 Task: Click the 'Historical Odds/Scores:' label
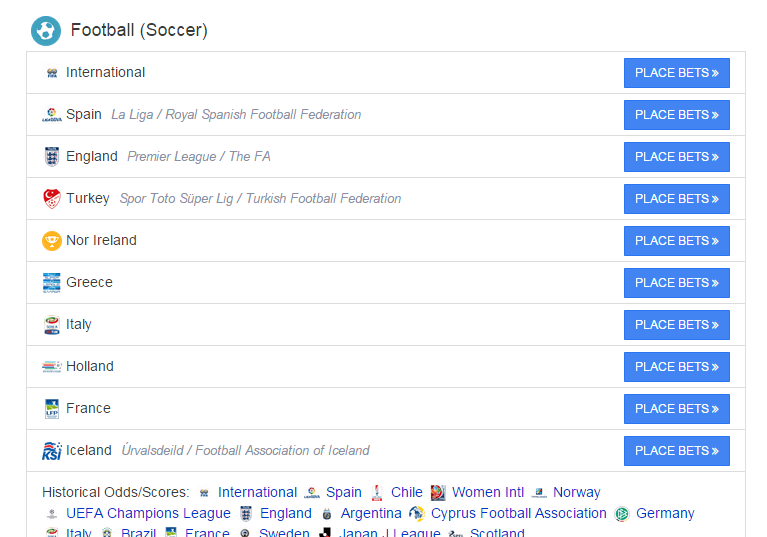115,492
